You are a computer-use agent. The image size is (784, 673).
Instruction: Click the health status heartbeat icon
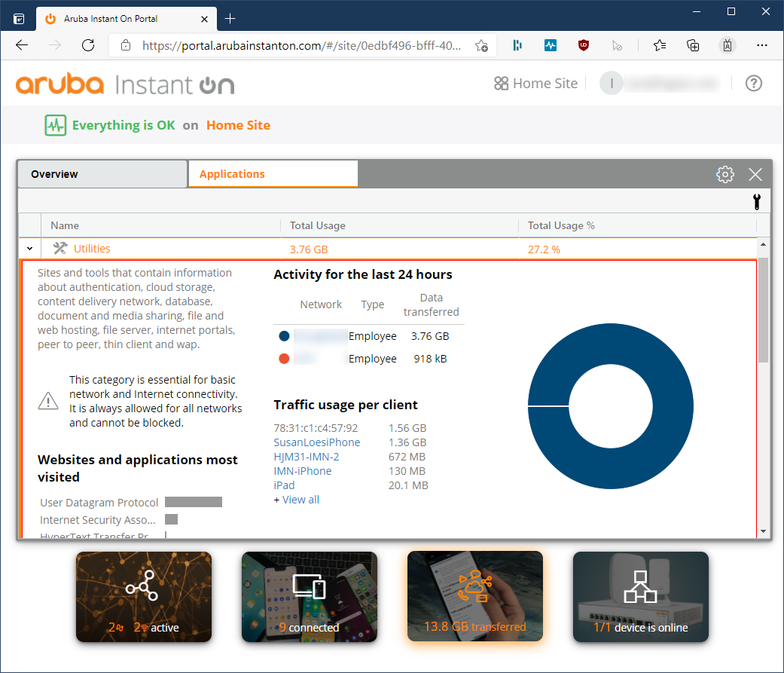pos(56,125)
